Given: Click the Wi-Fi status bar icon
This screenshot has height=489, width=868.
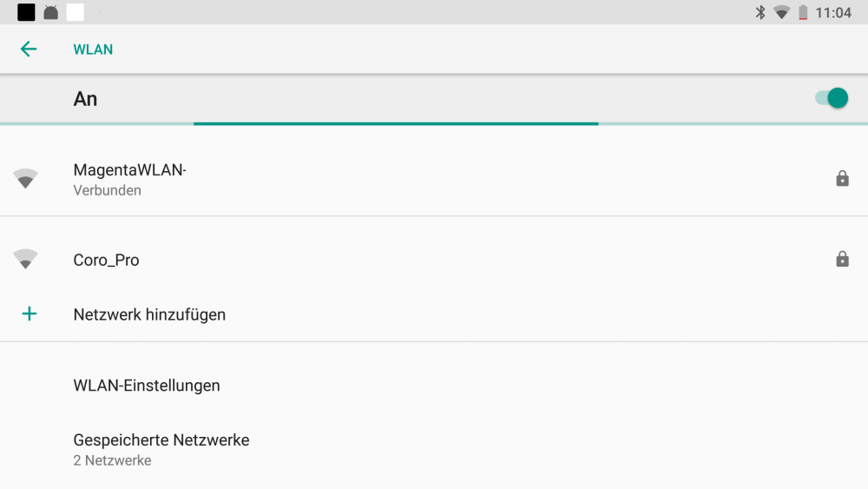Looking at the screenshot, I should [x=781, y=12].
